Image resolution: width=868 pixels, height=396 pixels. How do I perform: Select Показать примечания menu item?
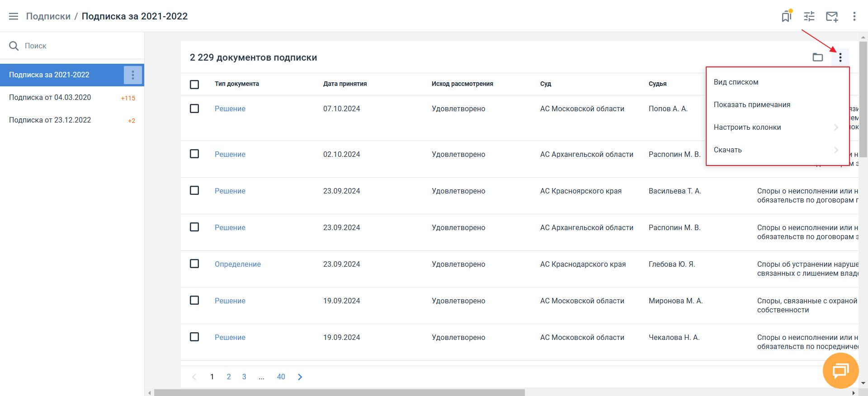click(777, 105)
